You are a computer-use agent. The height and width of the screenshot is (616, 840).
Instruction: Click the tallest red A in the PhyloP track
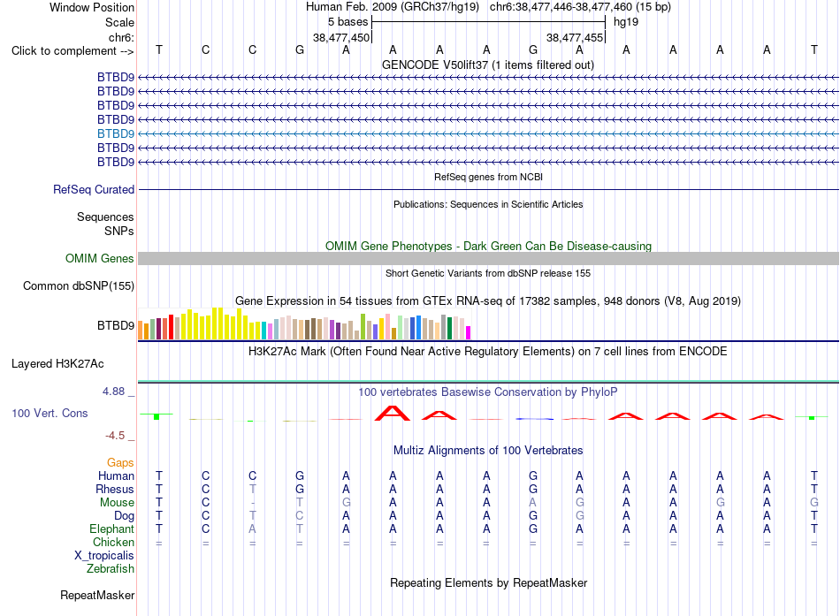393,413
